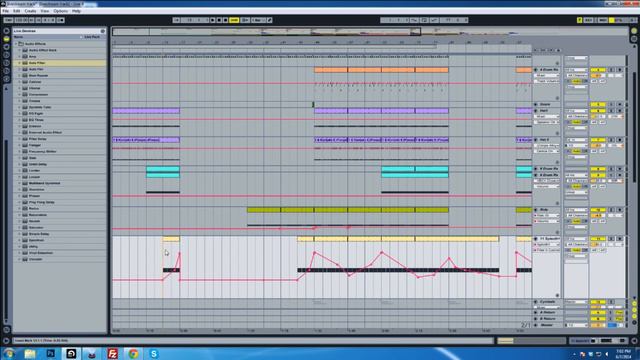Toggle the Cymbals track activator
Viewport: 640px width, 360px height.
(598, 302)
